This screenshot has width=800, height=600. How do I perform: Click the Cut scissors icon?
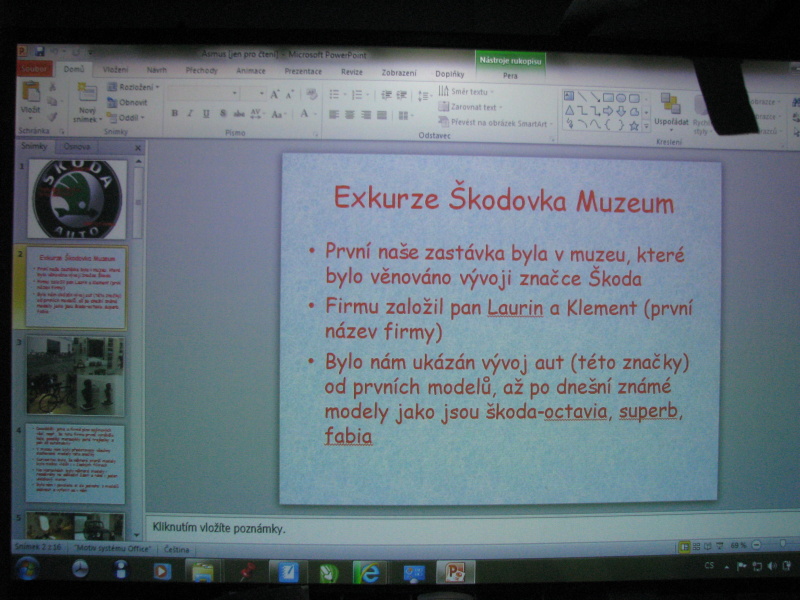click(x=53, y=87)
